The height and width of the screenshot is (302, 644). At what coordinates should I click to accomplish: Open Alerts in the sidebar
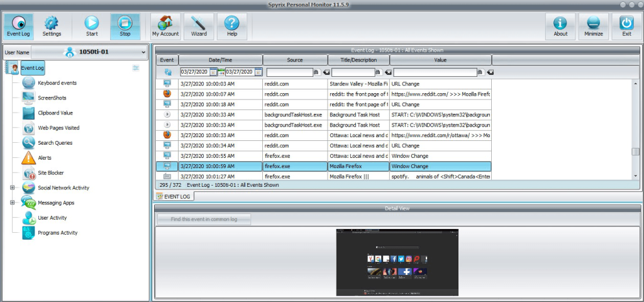click(45, 158)
